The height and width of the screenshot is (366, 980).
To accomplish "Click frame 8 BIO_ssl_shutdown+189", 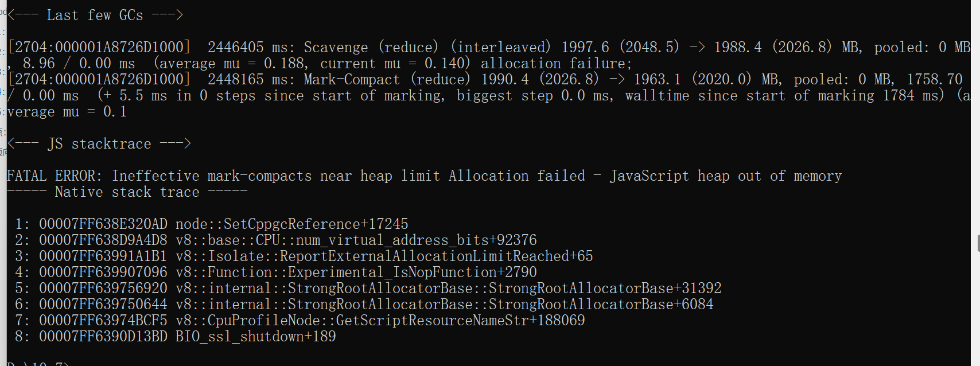I will (x=255, y=337).
